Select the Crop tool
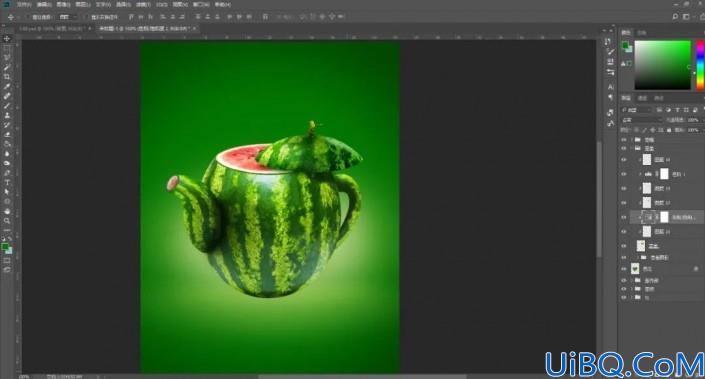This screenshot has width=705, height=379. [x=7, y=77]
